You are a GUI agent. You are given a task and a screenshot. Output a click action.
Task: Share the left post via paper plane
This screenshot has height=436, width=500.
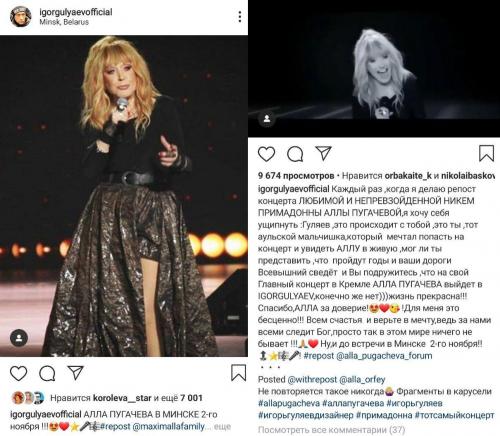pyautogui.click(x=75, y=373)
